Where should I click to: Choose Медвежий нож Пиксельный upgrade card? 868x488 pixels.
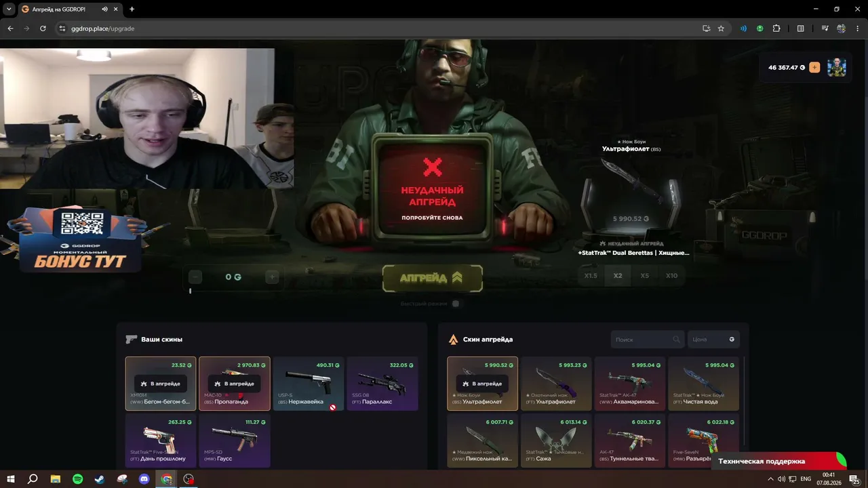[x=483, y=441]
